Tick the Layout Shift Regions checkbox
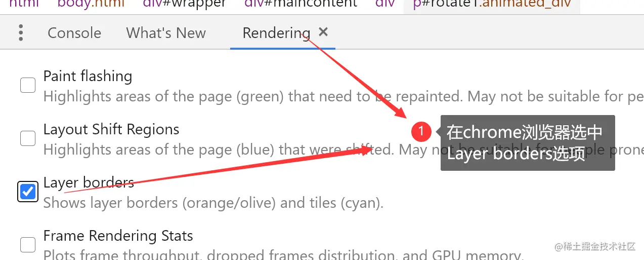 (x=28, y=138)
